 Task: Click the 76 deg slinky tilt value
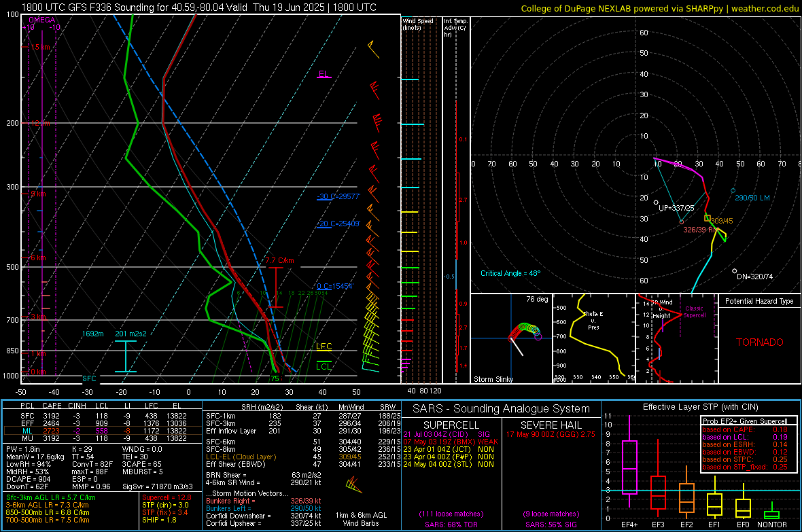(x=537, y=299)
